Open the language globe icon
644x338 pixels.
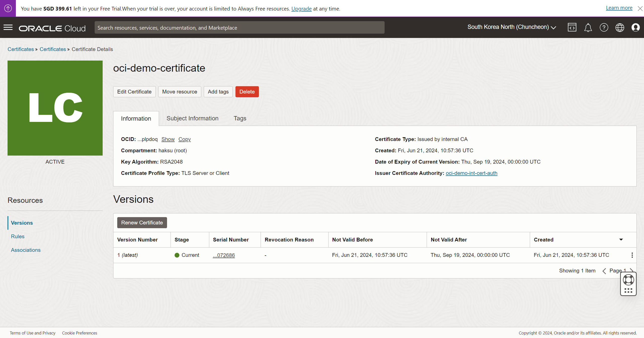pos(620,27)
